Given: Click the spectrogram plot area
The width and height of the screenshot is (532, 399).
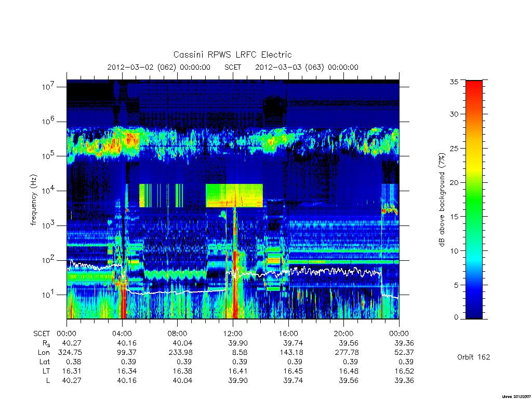Looking at the screenshot, I should [x=233, y=199].
